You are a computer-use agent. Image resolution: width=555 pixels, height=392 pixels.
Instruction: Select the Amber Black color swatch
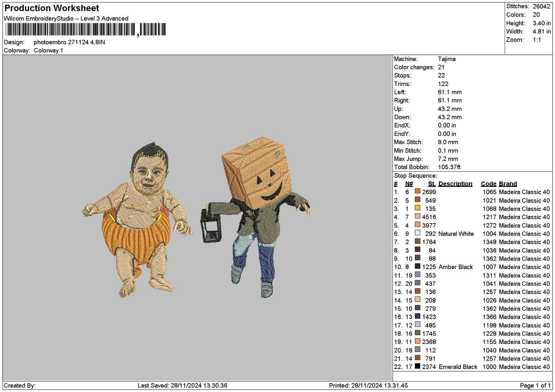tap(417, 266)
